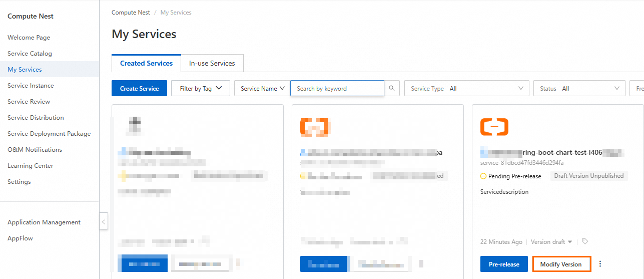Click the Servicedescription text

(x=504, y=192)
